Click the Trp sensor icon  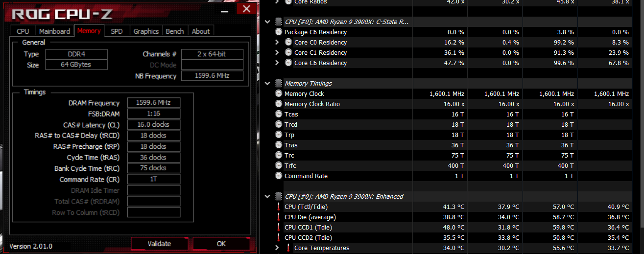coord(279,135)
